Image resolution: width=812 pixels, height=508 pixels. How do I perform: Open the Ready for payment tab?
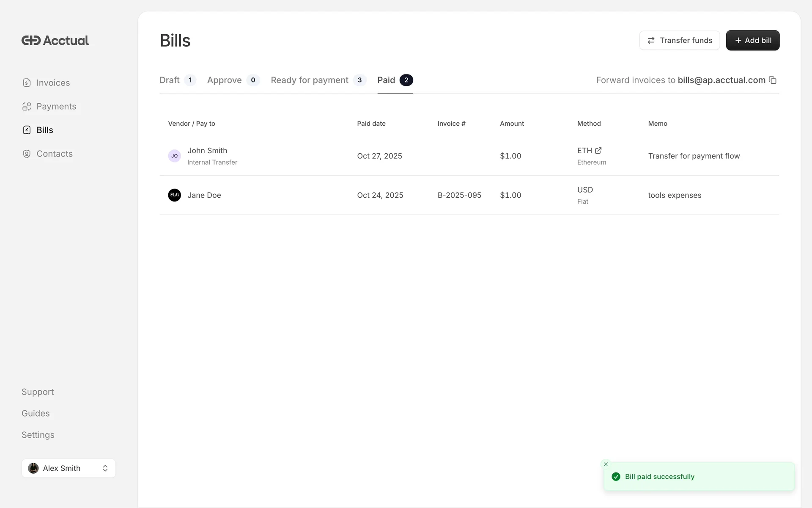310,80
